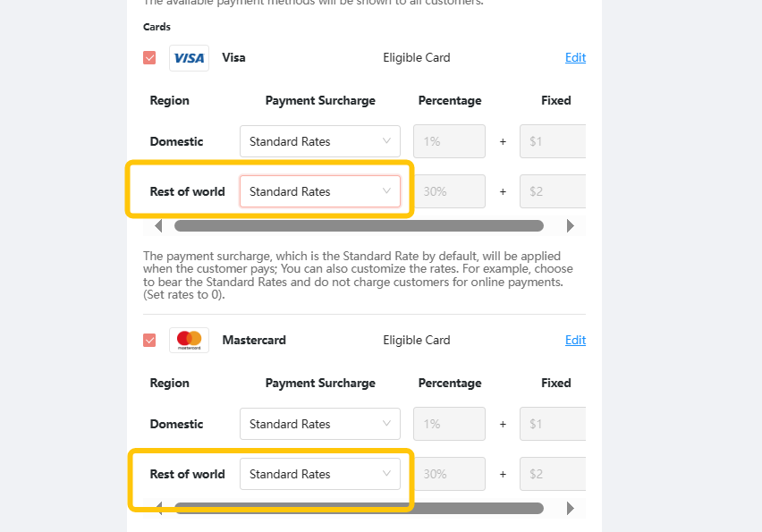Click the Mastercard logo icon
Viewport: 762px width, 532px height.
(189, 340)
